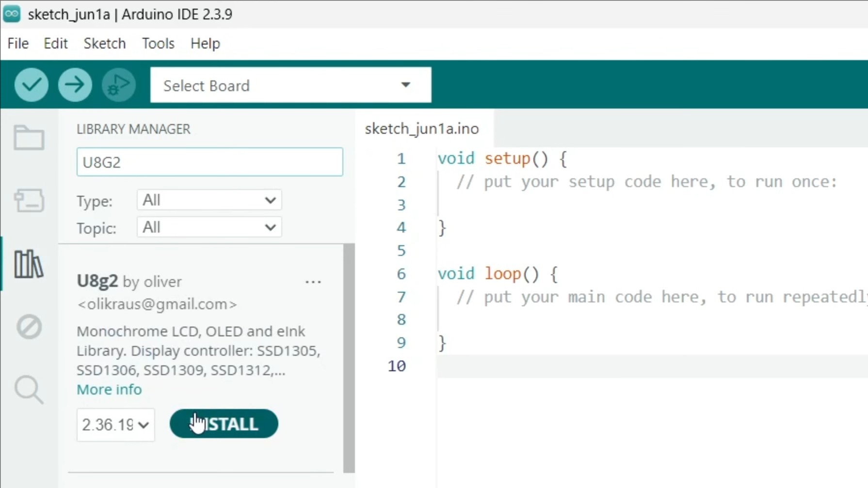Click the Upload arrow button
The width and height of the screenshot is (868, 488).
(x=75, y=85)
